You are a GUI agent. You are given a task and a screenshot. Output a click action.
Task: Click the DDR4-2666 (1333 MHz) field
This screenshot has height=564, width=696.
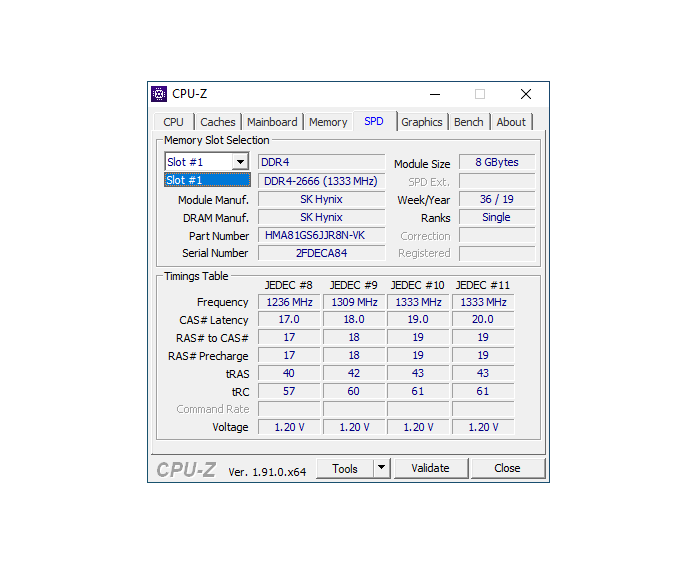click(x=321, y=181)
